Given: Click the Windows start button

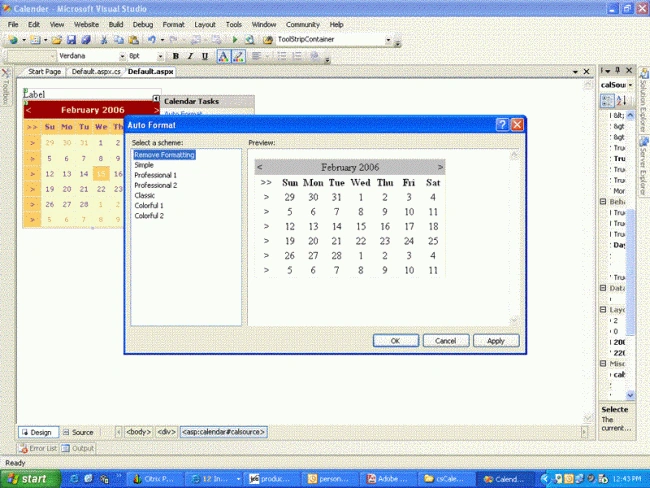Looking at the screenshot, I should 30,479.
